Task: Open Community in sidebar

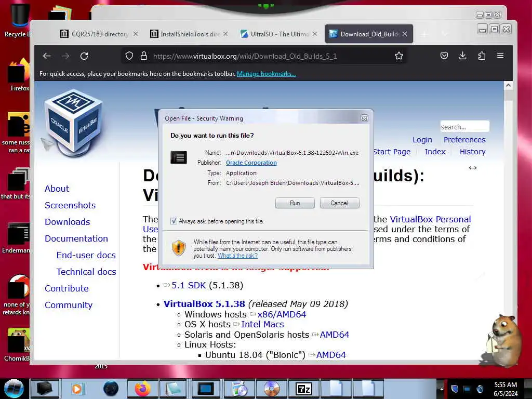Action: tap(69, 305)
